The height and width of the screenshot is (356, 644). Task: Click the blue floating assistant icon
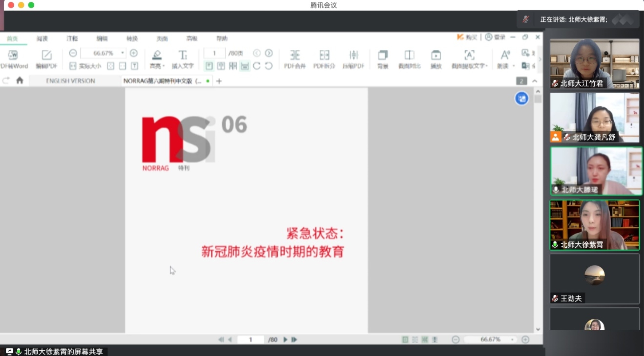point(522,98)
